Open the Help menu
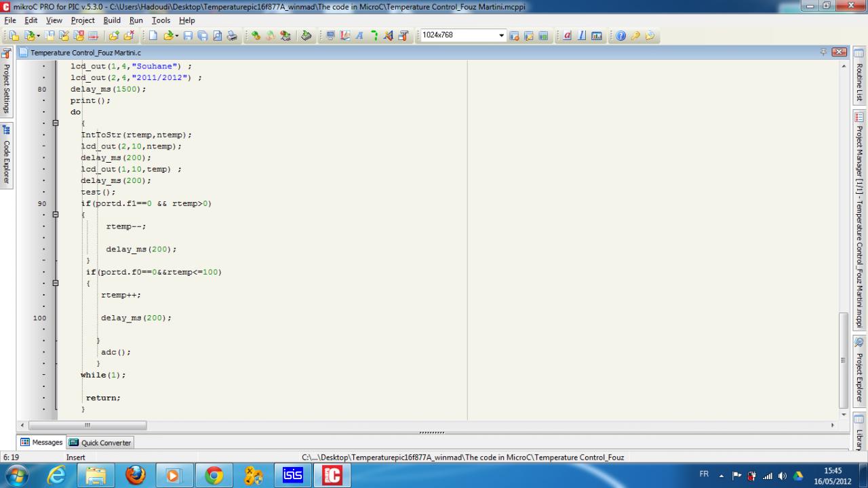Viewport: 868px width, 488px height. 187,20
